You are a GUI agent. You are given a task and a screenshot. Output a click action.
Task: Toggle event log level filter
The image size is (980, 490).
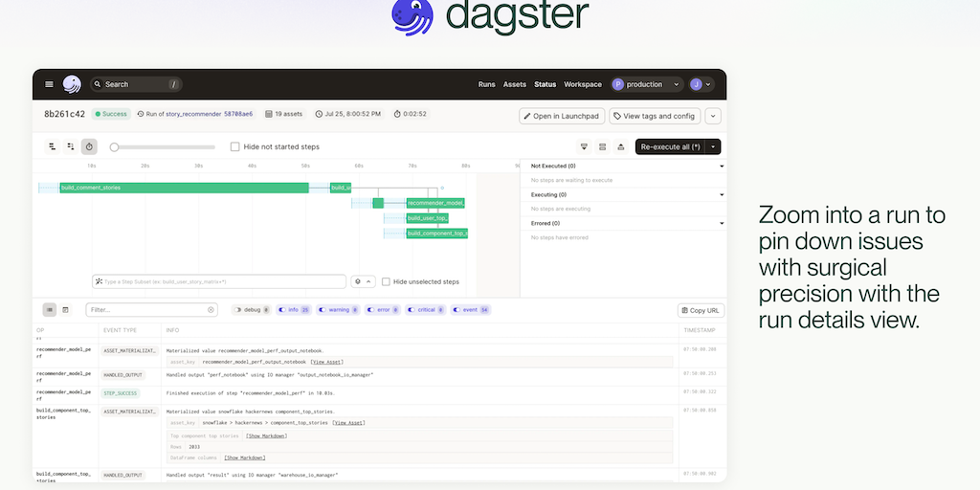[x=471, y=310]
